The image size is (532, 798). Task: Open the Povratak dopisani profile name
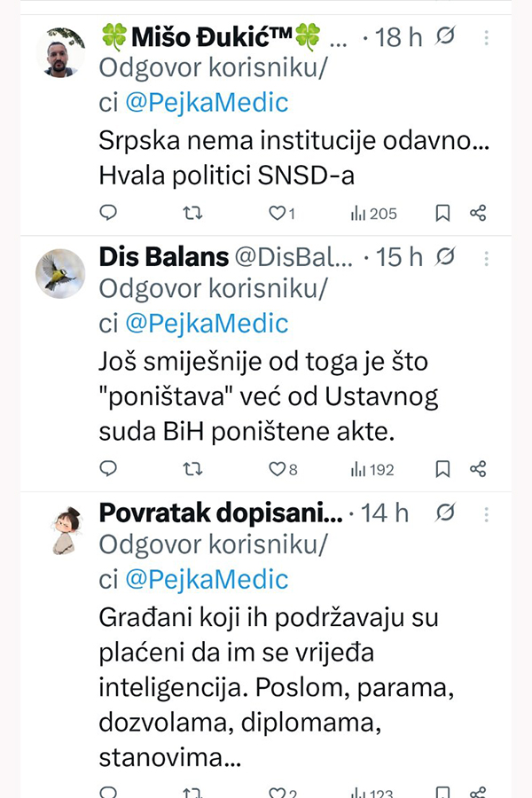click(x=220, y=513)
